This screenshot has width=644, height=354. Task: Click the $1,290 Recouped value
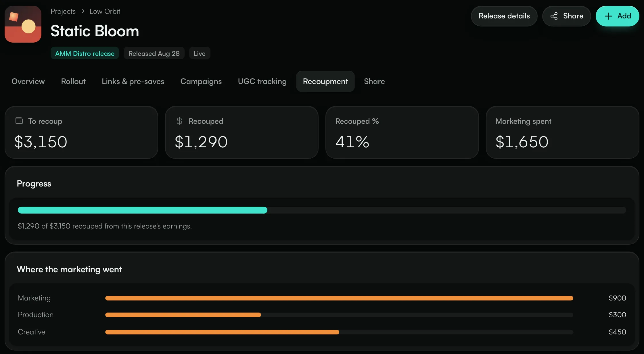(201, 142)
